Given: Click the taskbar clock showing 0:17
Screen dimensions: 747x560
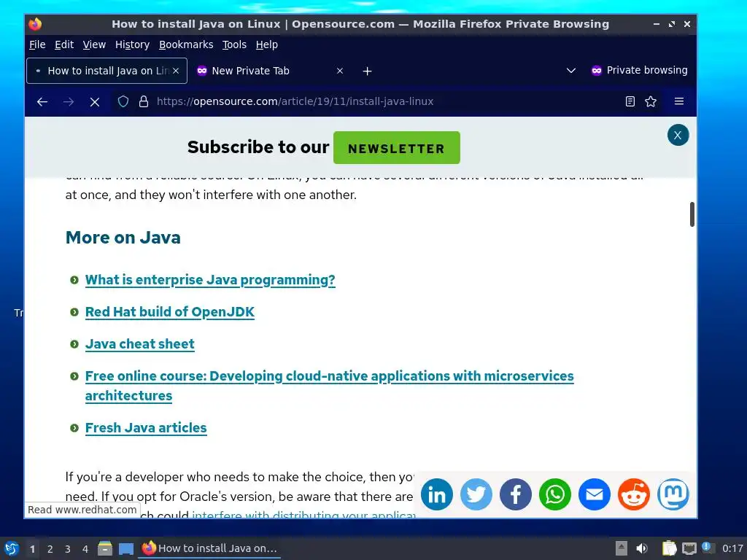Looking at the screenshot, I should pyautogui.click(x=732, y=548).
